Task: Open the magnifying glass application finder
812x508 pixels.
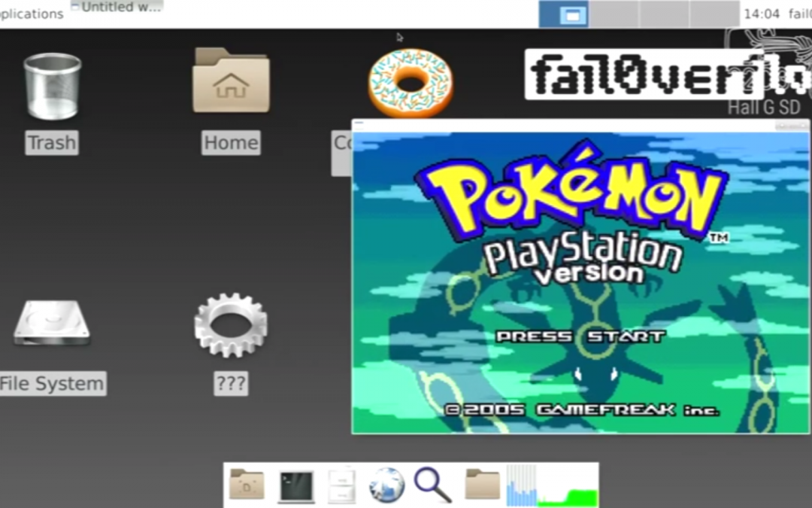Action: [x=433, y=485]
